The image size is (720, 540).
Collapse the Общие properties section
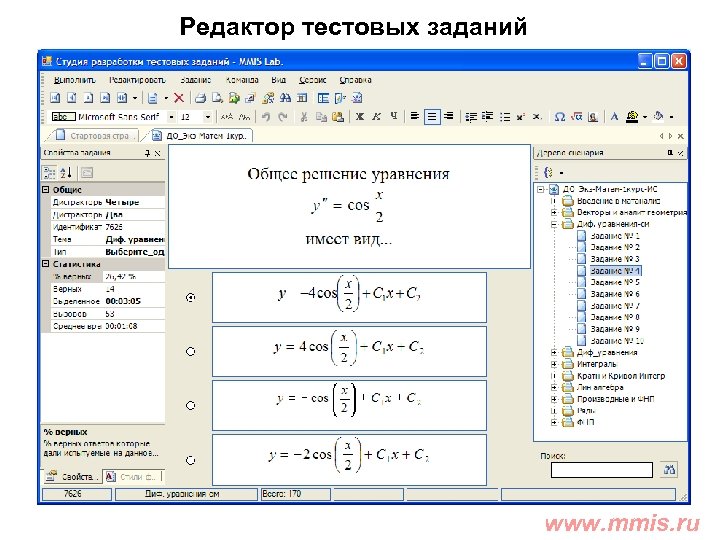pos(46,189)
